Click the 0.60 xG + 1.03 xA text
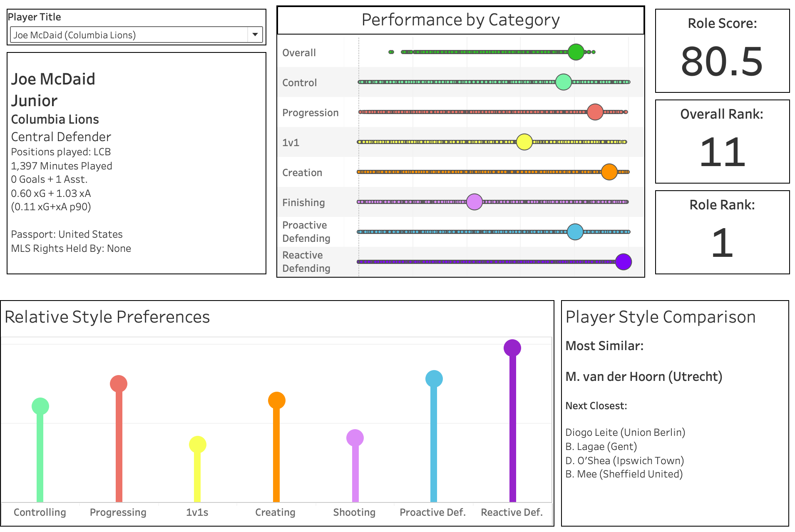 tap(51, 194)
